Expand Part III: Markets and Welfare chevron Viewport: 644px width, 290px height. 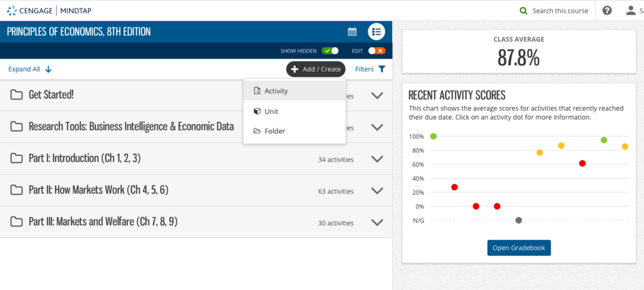click(x=377, y=223)
